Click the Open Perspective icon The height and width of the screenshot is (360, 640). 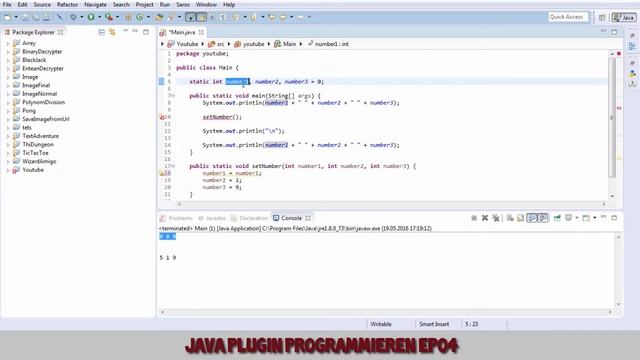click(602, 17)
